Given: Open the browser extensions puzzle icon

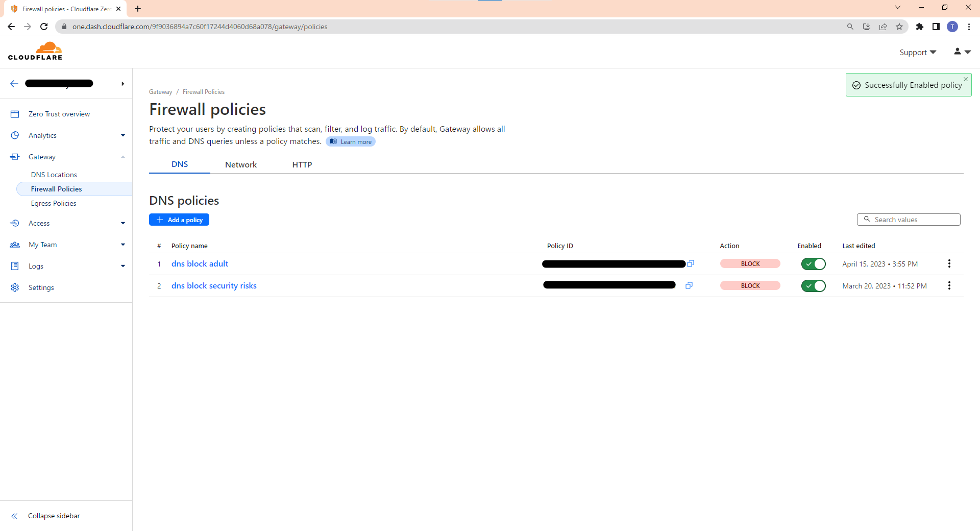Looking at the screenshot, I should point(920,27).
